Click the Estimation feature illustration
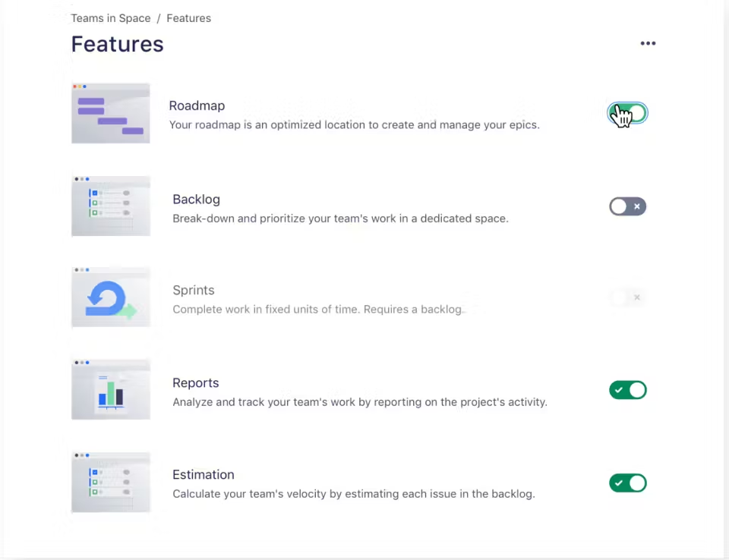The height and width of the screenshot is (560, 729). [111, 483]
